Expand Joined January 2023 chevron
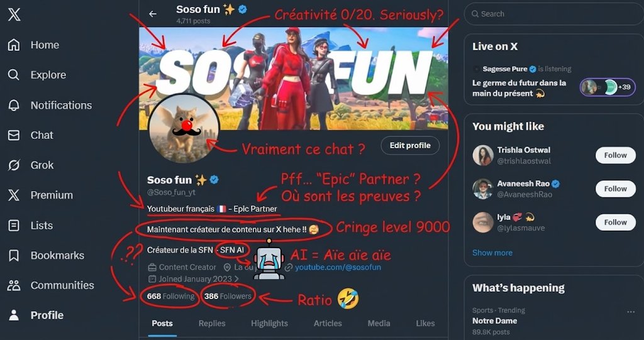The height and width of the screenshot is (340, 644). coord(236,278)
